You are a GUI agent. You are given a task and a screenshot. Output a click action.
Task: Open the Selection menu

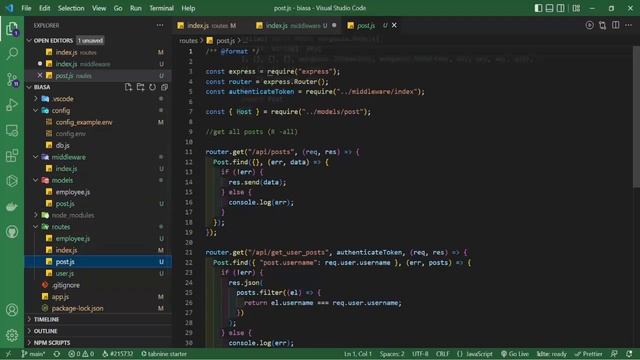click(71, 8)
